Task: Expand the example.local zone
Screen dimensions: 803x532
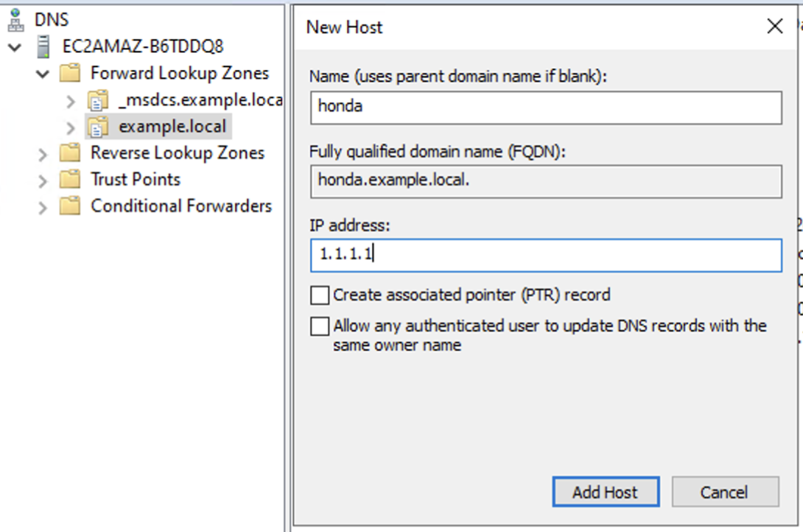Action: point(70,127)
